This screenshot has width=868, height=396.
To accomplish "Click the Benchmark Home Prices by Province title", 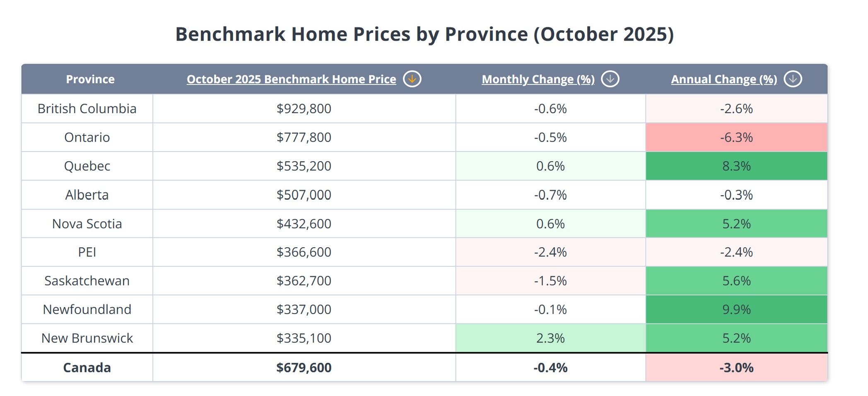I will tap(424, 34).
